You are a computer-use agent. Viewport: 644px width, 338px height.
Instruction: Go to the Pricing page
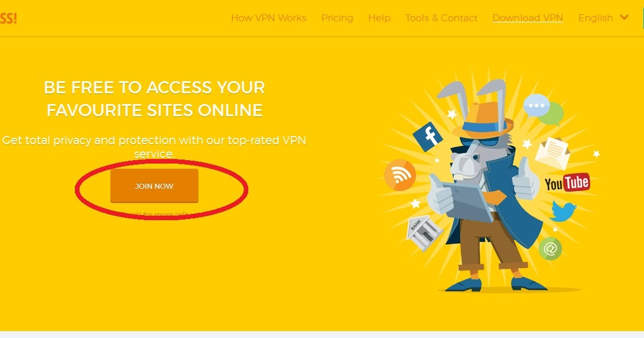pyautogui.click(x=337, y=18)
